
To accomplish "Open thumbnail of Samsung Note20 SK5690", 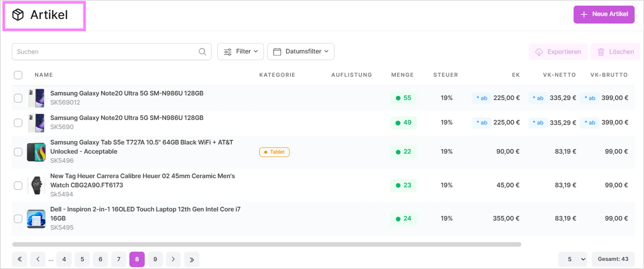I will (37, 123).
